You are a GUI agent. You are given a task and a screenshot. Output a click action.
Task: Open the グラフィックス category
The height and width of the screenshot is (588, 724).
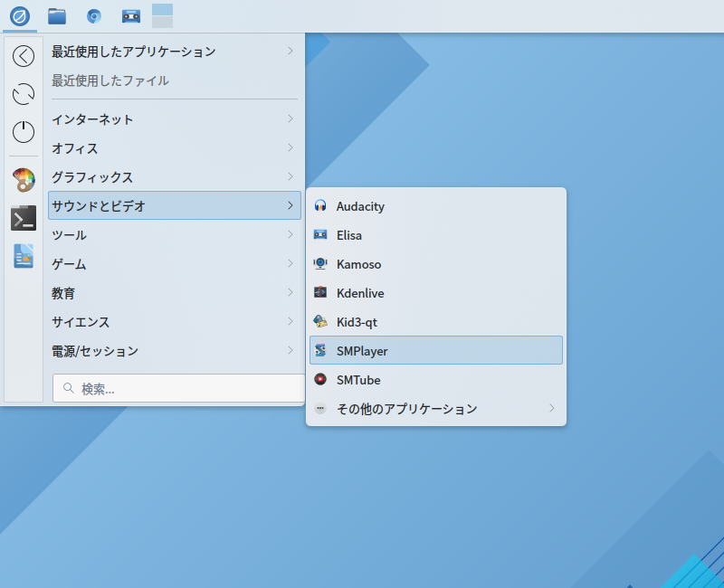point(175,176)
